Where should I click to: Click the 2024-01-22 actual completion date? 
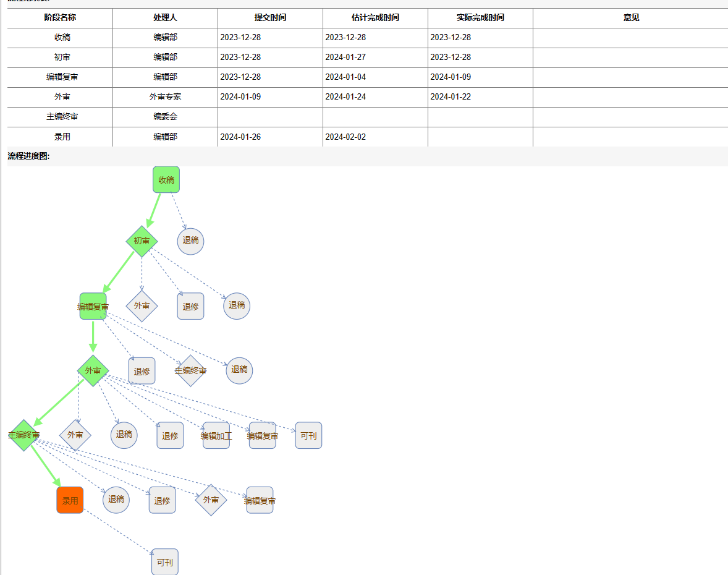[451, 97]
